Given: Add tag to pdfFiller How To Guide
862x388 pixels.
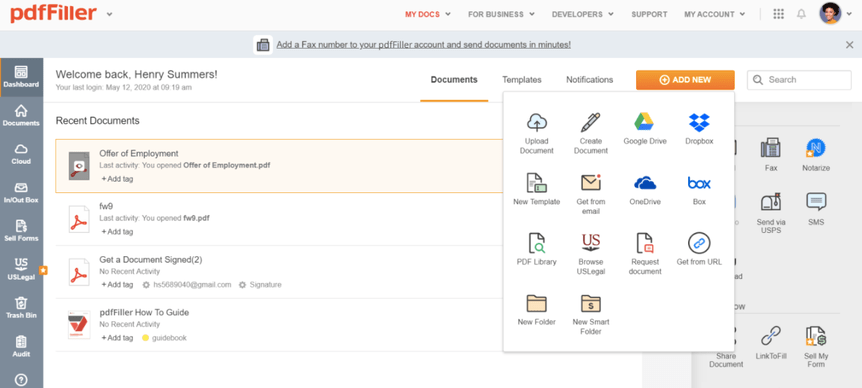Looking at the screenshot, I should click(x=117, y=337).
